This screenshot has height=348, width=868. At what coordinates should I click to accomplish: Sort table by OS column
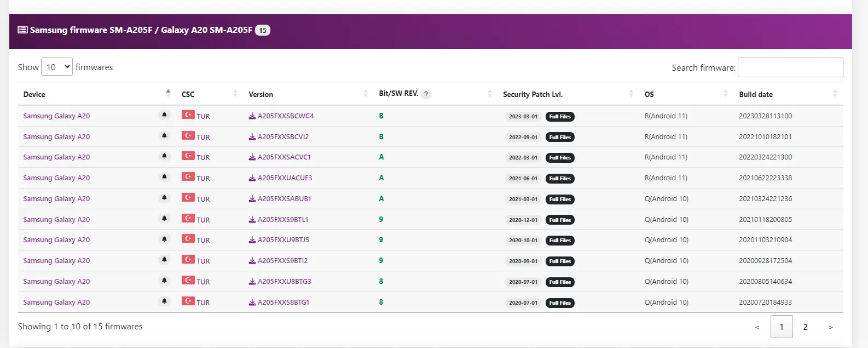pyautogui.click(x=686, y=94)
